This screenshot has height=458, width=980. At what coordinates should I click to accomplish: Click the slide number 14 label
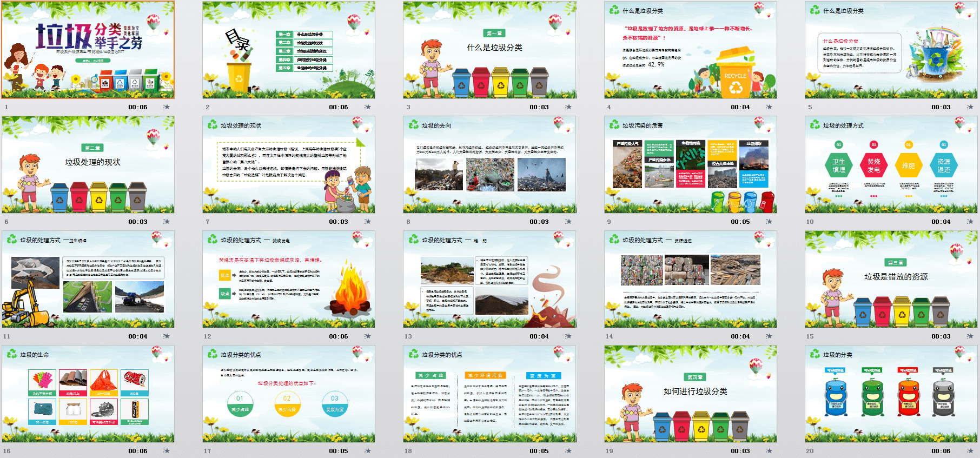pos(610,336)
